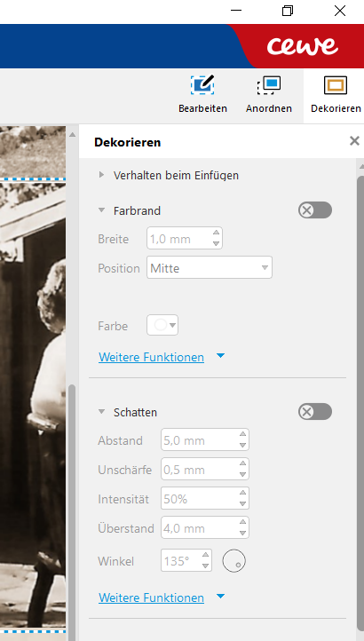The image size is (364, 641).
Task: Open Weitere Funktionen under Farbrand
Action: pyautogui.click(x=151, y=357)
